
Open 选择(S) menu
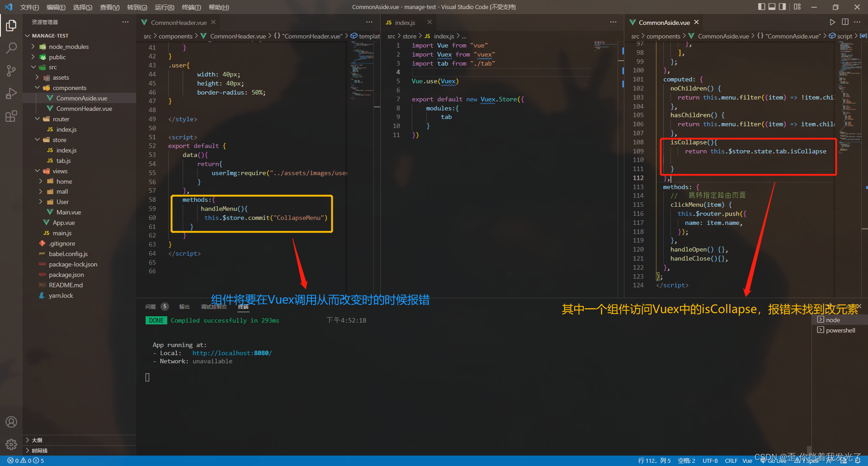point(83,7)
